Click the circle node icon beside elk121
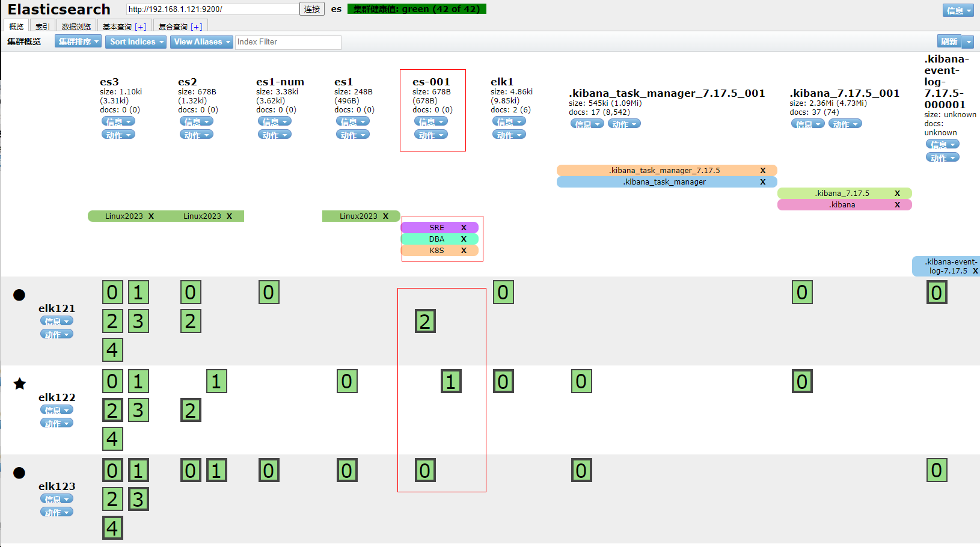 19,295
